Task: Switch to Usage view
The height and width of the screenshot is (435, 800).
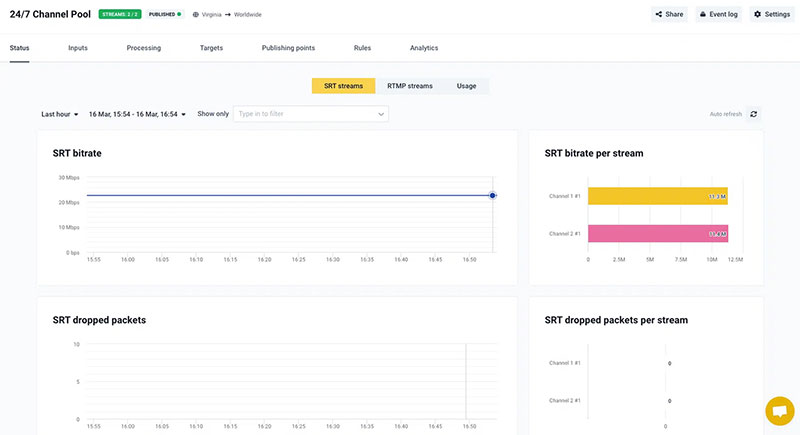Action: pyautogui.click(x=466, y=86)
